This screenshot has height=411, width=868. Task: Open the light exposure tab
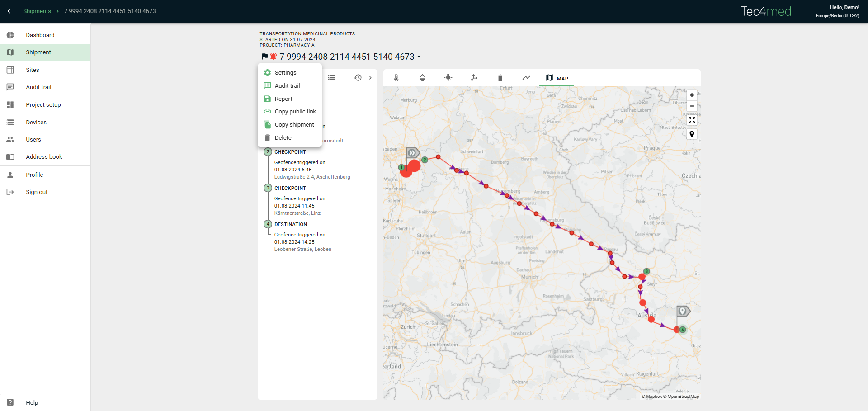pos(448,78)
